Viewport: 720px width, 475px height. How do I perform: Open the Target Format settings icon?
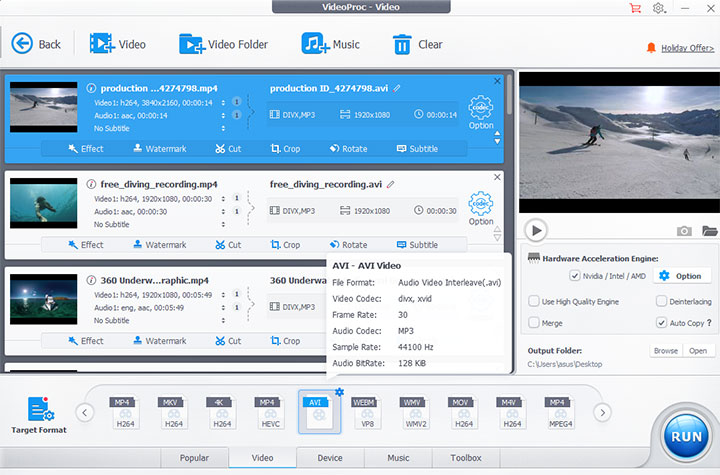pos(39,410)
